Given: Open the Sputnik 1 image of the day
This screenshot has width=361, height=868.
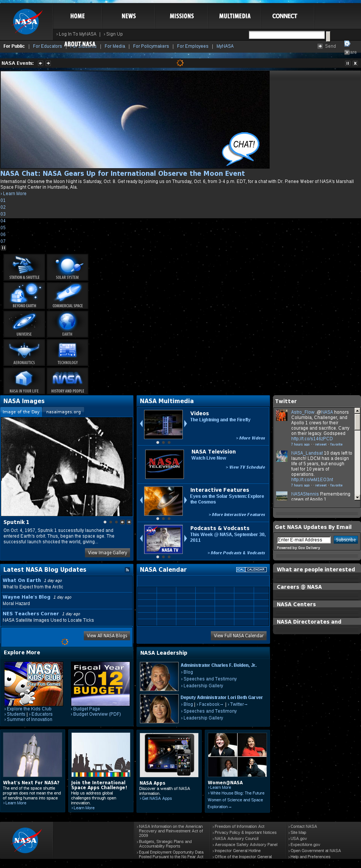Looking at the screenshot, I should pos(67,467).
